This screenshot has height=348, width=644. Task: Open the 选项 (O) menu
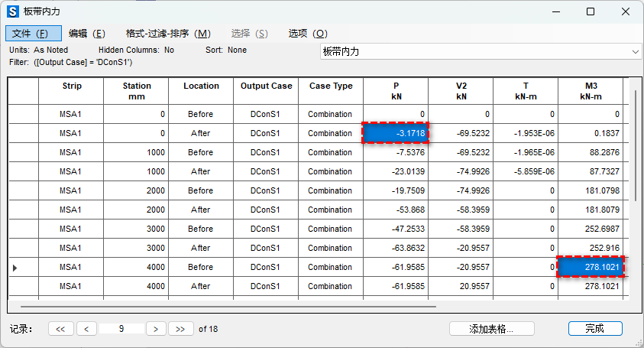tap(308, 34)
